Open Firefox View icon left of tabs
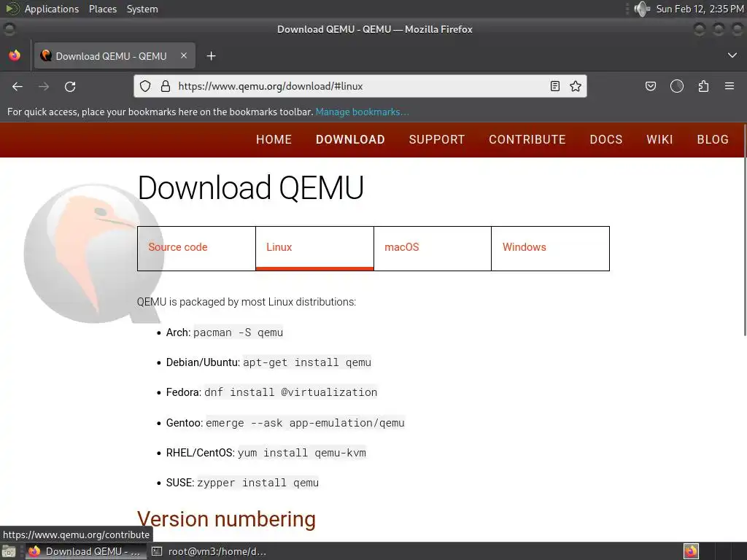The image size is (747, 560). pyautogui.click(x=15, y=55)
